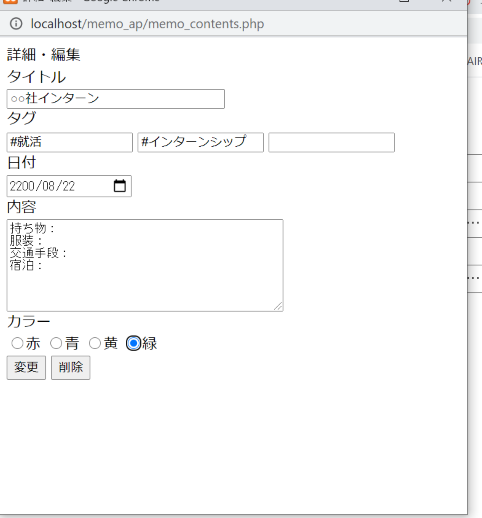Open the date picker calendar icon
Image resolution: width=482 pixels, height=518 pixels.
[120, 186]
